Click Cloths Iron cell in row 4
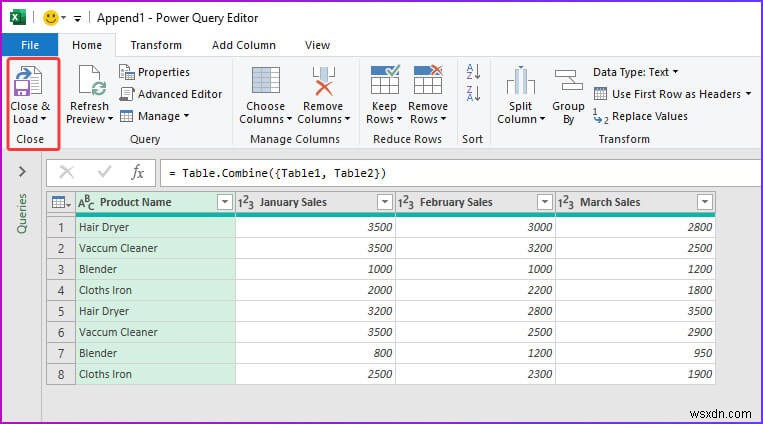 156,290
